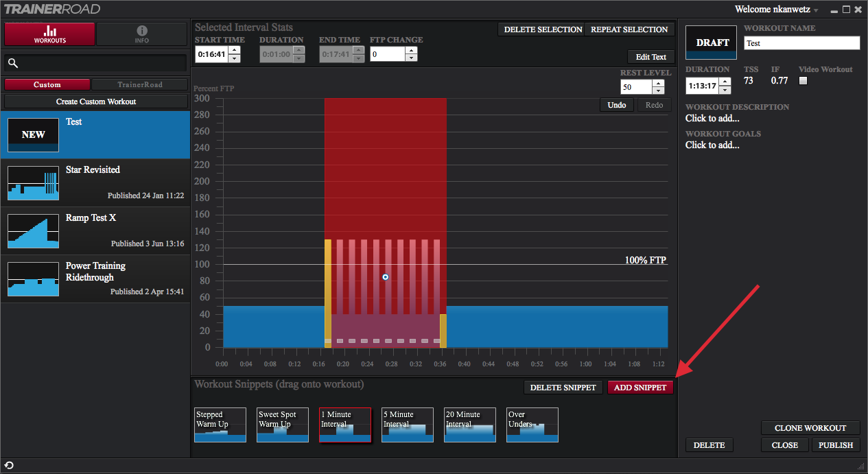Viewport: 868px width, 474px height.
Task: Click Repeat Selection
Action: pos(629,29)
